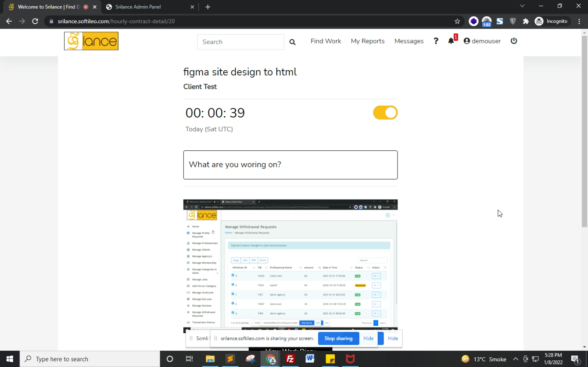The image size is (588, 367).
Task: Click the search magnifier icon
Action: (292, 42)
